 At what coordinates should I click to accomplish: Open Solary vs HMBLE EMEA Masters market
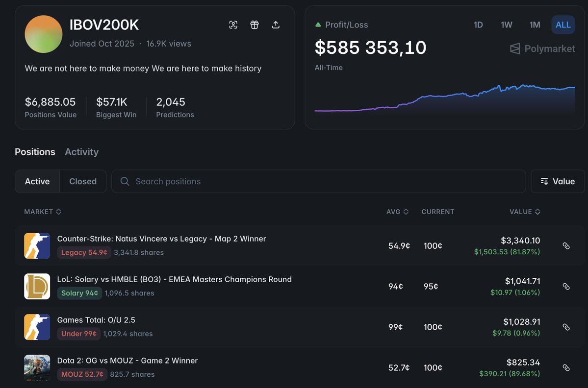coord(175,279)
